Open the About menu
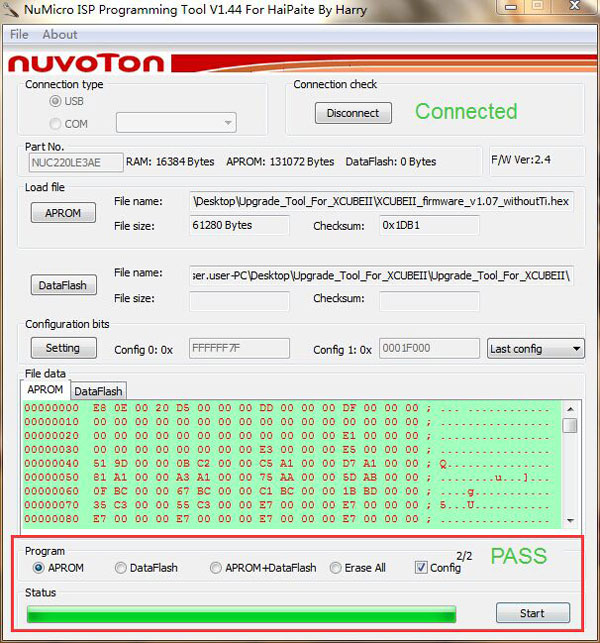The height and width of the screenshot is (643, 600). tap(60, 34)
